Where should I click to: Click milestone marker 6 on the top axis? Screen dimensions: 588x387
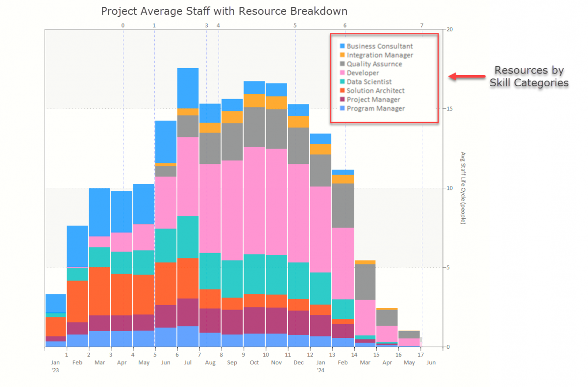pos(345,26)
